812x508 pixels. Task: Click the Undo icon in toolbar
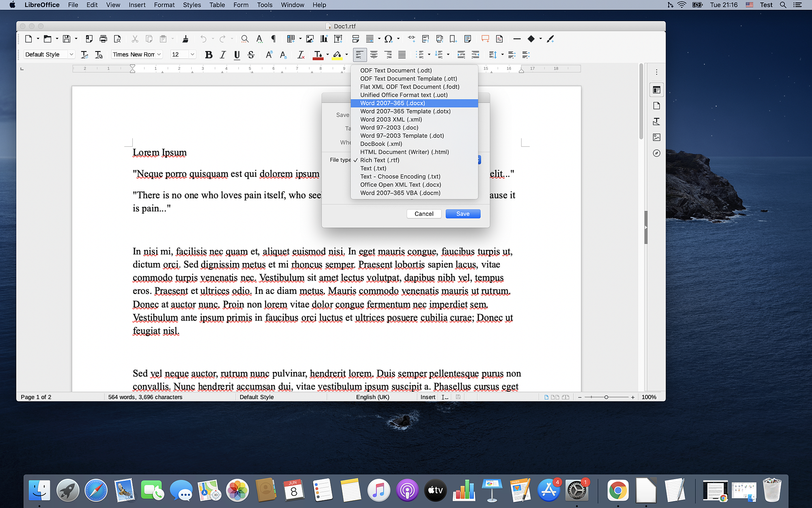(x=203, y=39)
